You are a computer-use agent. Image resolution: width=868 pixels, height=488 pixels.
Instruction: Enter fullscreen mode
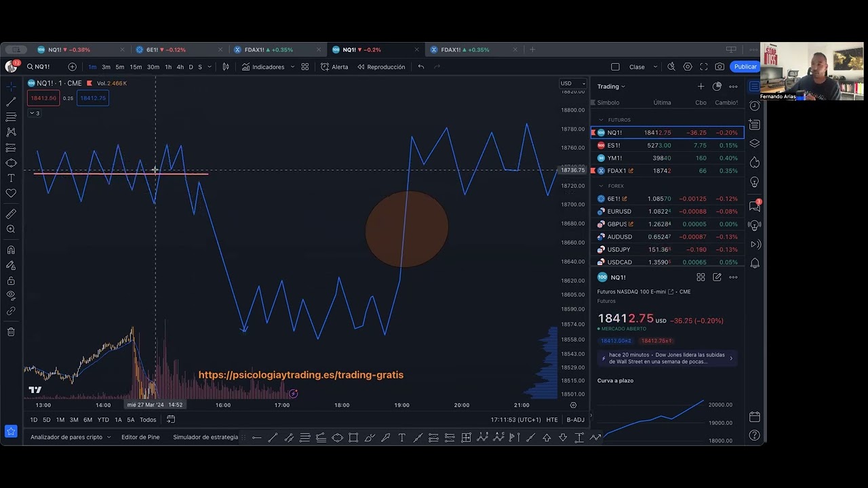[x=704, y=67]
